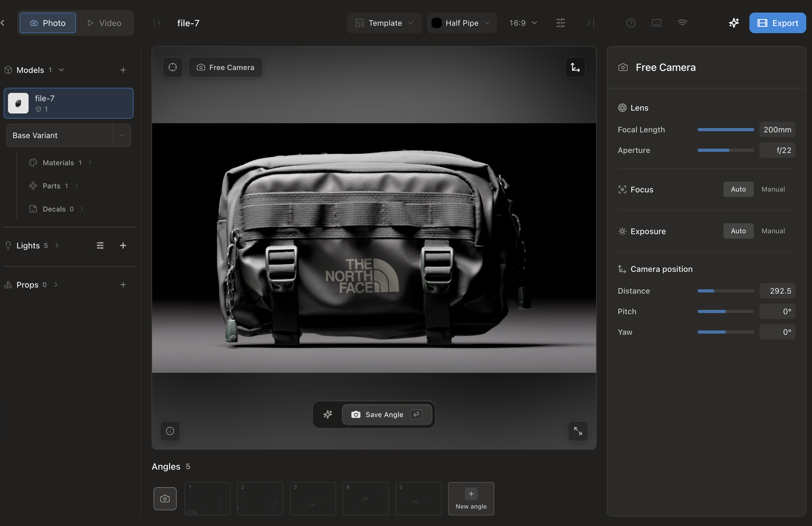Expand Materials 1 row
The height and width of the screenshot is (526, 812).
(x=60, y=163)
